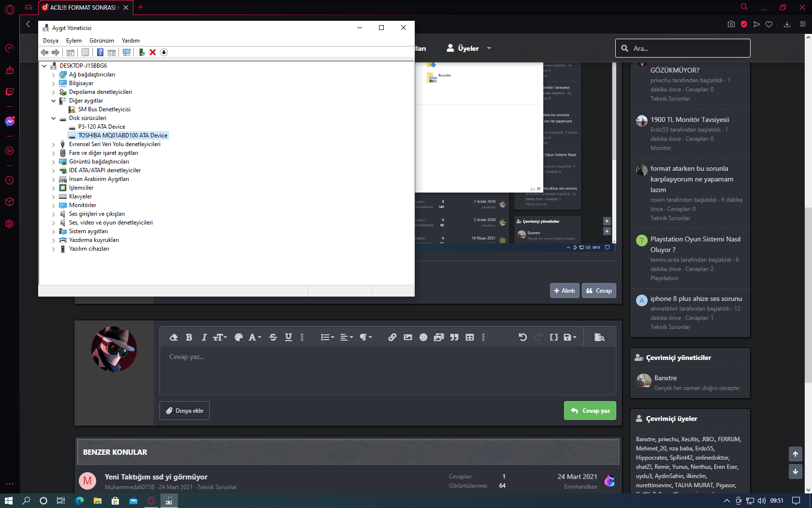
Task: Open the Eylem menu
Action: [74, 41]
